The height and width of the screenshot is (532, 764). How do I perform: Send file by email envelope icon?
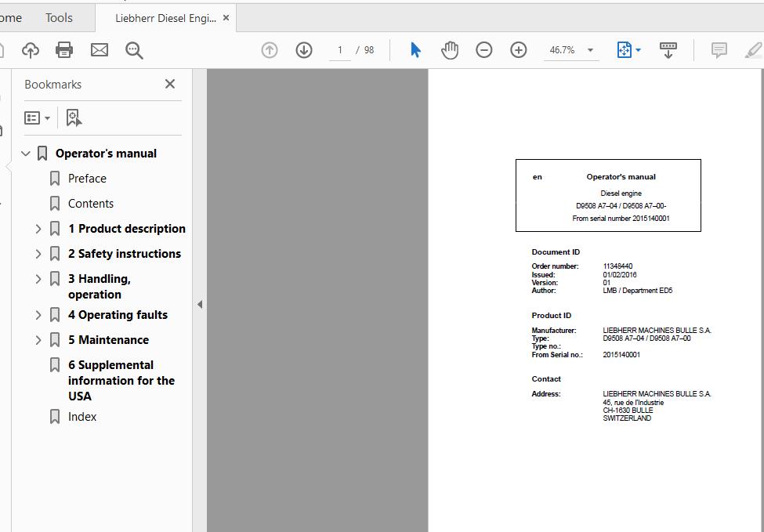click(100, 50)
